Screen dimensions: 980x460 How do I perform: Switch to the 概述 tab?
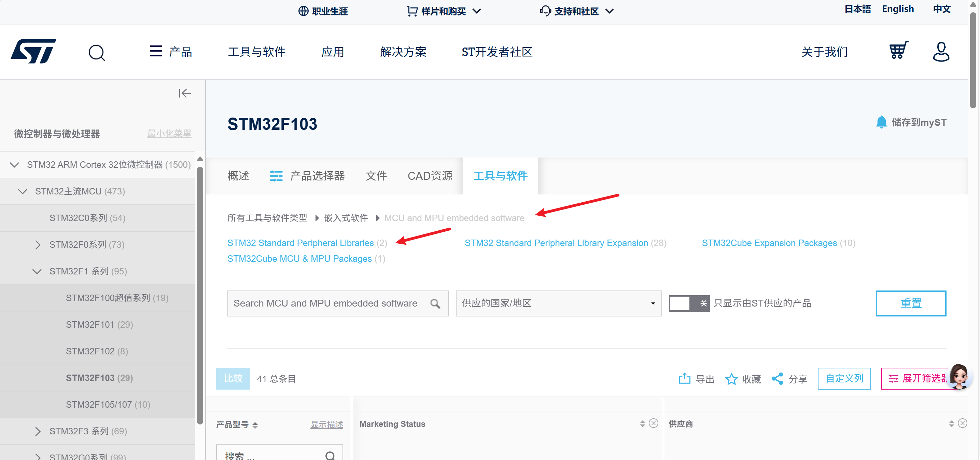[x=238, y=176]
